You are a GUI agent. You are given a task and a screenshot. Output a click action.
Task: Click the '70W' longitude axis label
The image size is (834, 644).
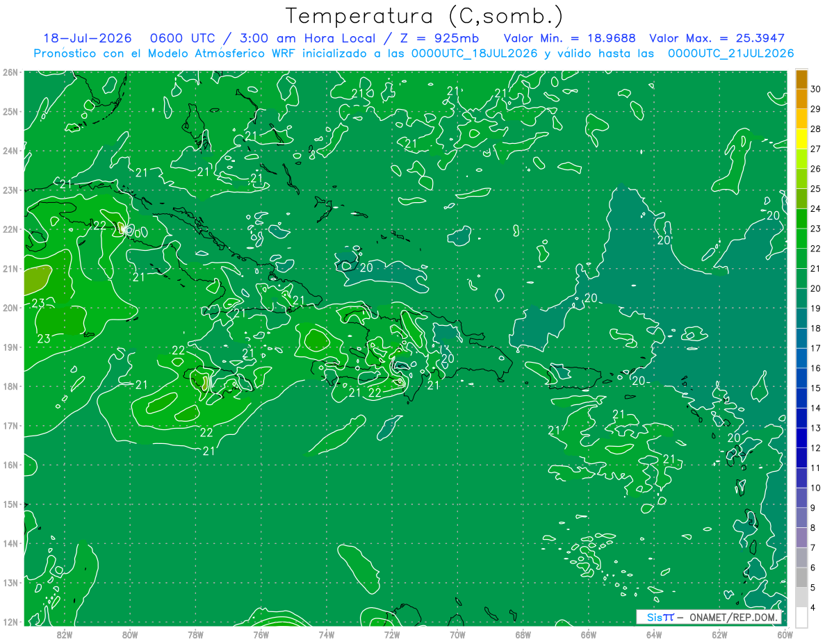point(457,634)
